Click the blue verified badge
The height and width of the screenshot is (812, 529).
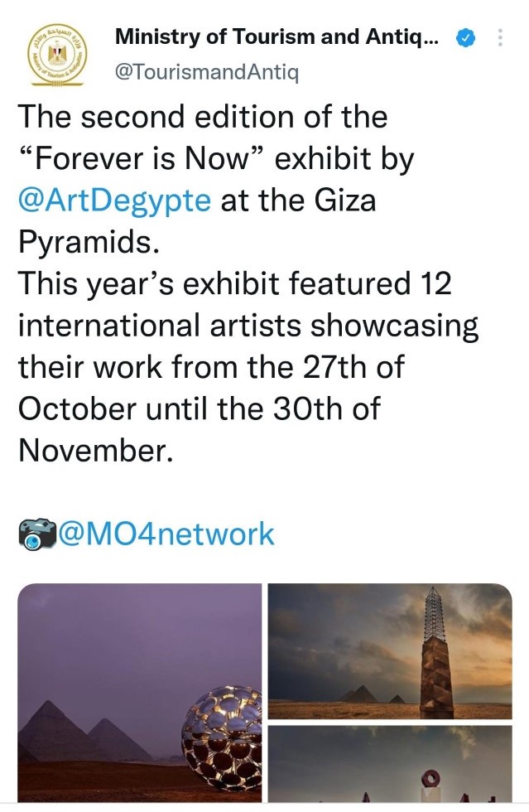(x=467, y=37)
